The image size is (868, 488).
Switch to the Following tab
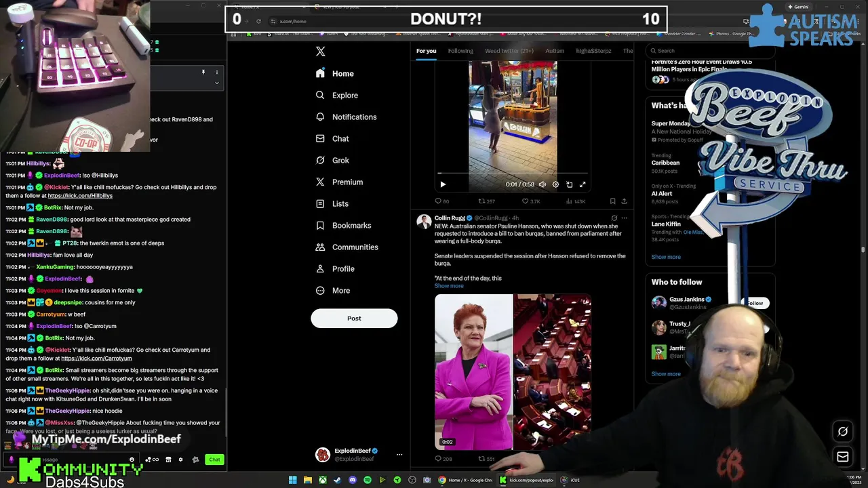pyautogui.click(x=460, y=51)
